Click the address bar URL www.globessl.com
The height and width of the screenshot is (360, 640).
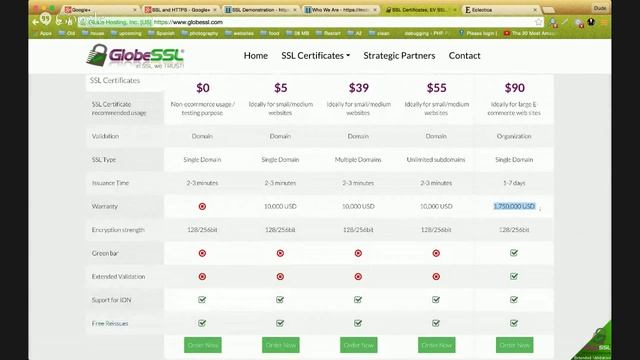(189, 22)
